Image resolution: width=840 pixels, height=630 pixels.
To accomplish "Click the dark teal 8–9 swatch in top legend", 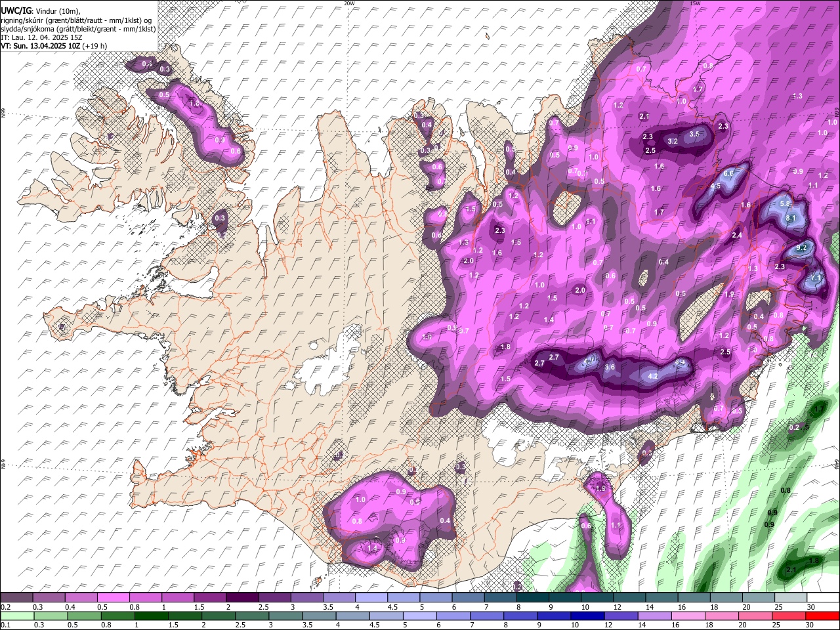I will coord(532,598).
